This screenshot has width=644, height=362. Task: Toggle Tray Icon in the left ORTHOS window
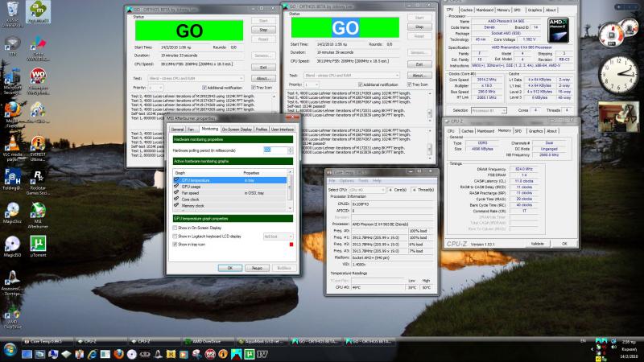coord(253,88)
